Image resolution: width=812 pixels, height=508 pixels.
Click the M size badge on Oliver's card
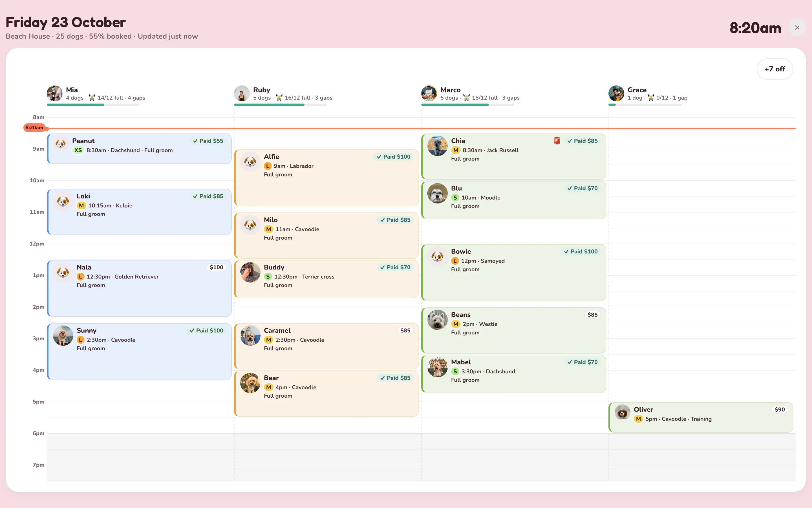click(638, 419)
